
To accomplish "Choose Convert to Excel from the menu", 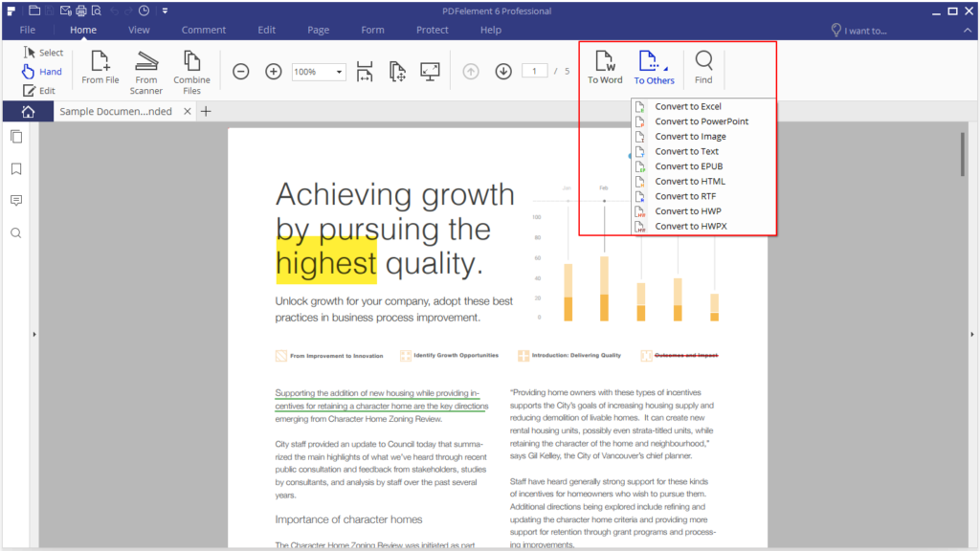I will (687, 106).
